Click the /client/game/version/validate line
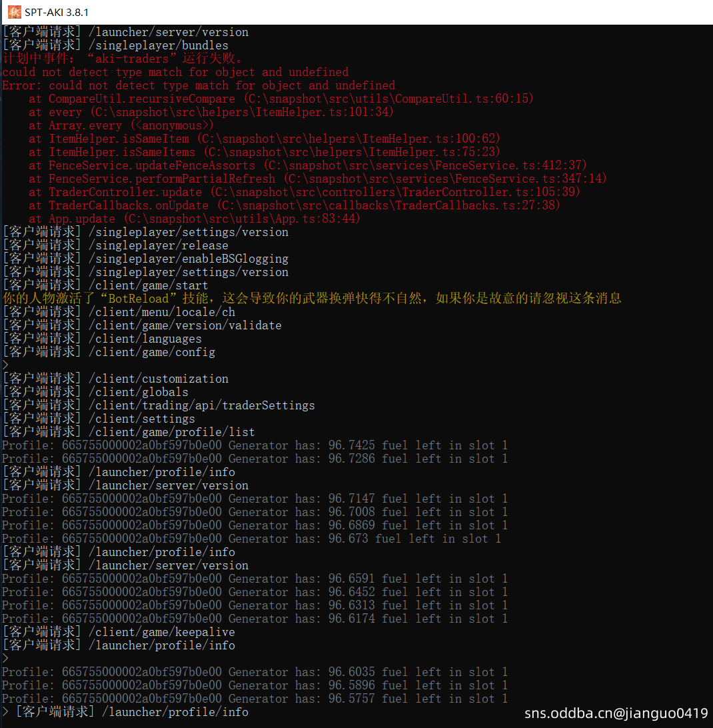 (142, 325)
